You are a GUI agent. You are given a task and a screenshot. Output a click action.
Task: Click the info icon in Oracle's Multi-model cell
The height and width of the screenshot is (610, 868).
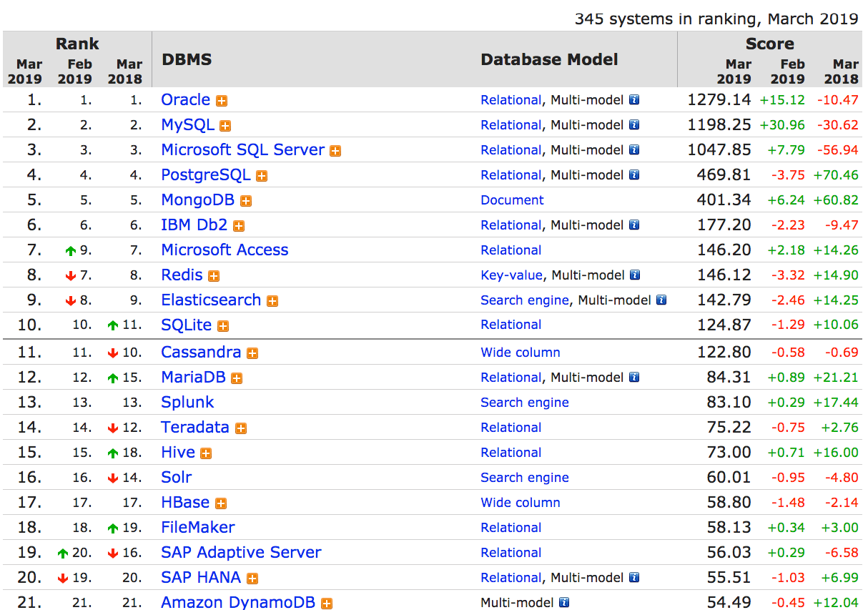(x=634, y=100)
